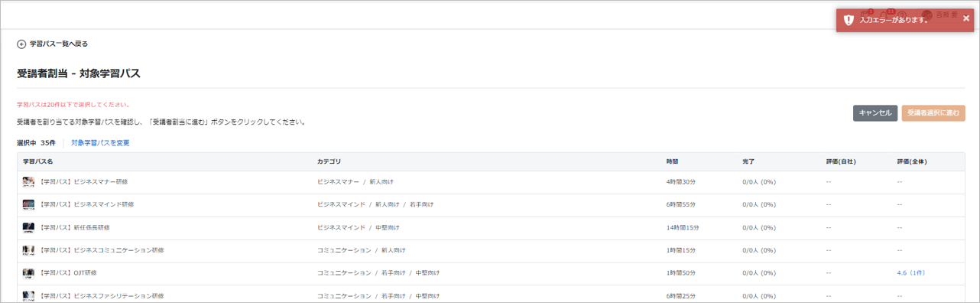The width and height of the screenshot is (980, 303).
Task: Open the 4.6（1件） rating link
Action: [911, 272]
